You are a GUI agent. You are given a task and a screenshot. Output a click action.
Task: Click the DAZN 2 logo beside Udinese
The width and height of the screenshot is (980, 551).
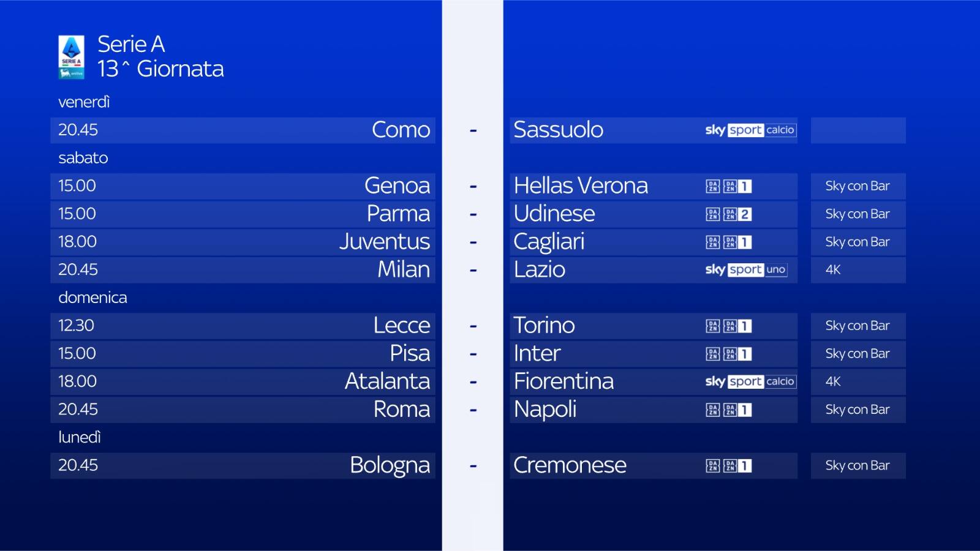(x=729, y=214)
